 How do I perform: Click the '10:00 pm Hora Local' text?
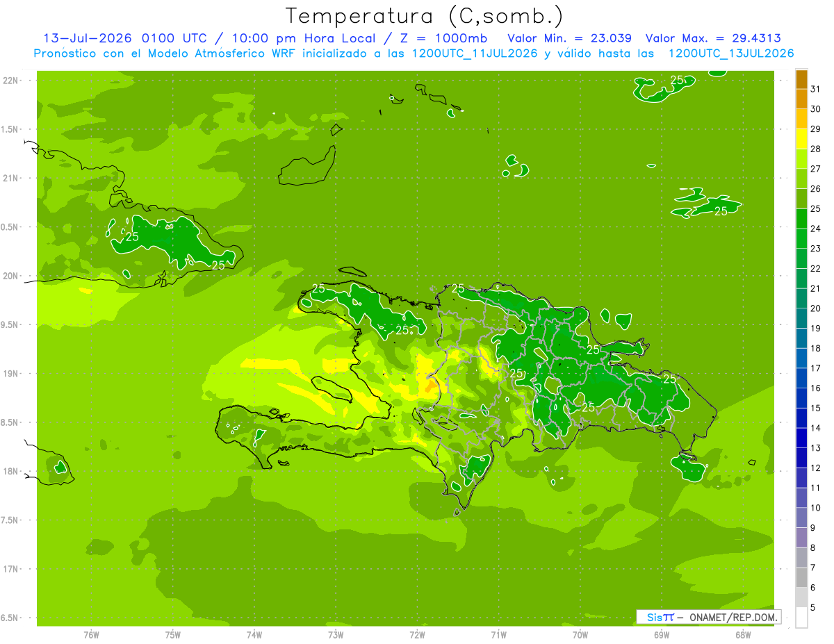[x=303, y=38]
